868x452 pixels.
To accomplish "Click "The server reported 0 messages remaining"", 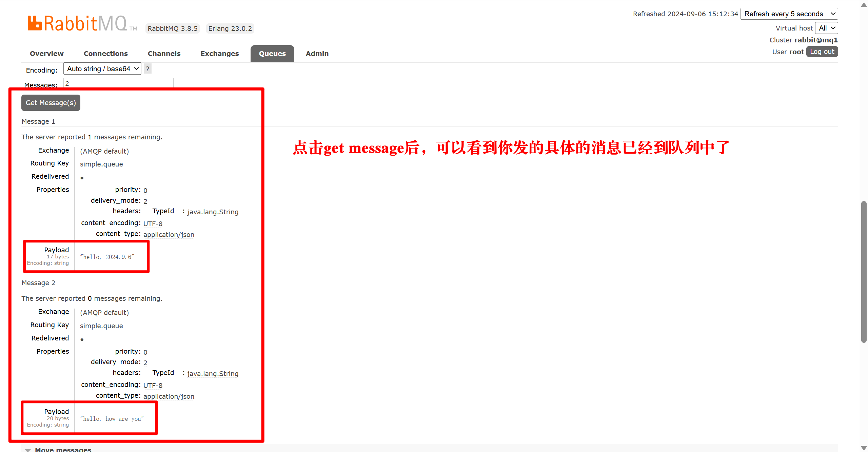I will coord(92,298).
